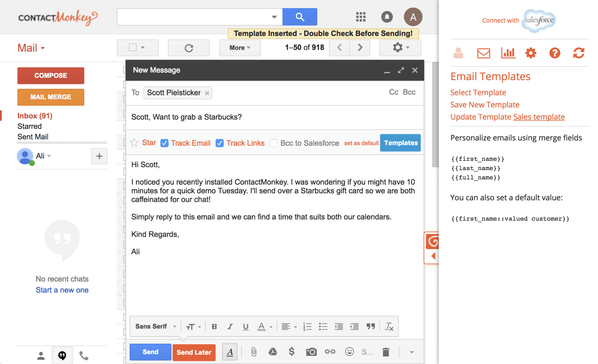Insert a numbered list
Screen dimensions: 598x364
point(307,327)
